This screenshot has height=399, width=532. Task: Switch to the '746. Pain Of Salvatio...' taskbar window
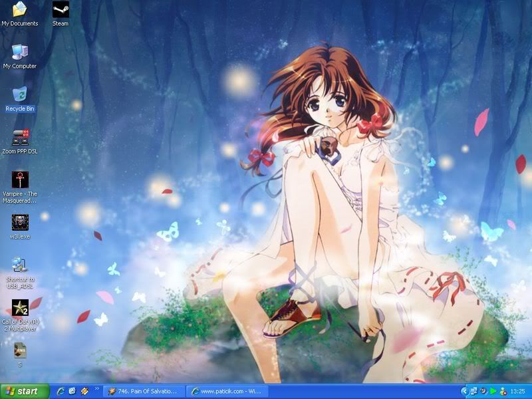click(144, 392)
